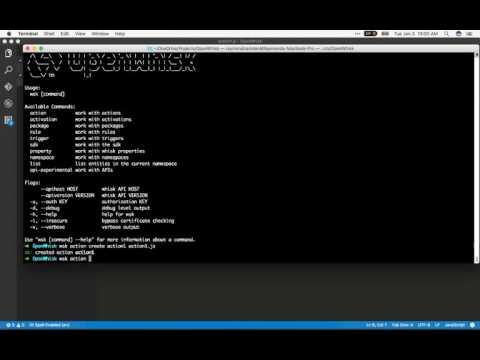Open Source Control icon in VS Code sidebar
480x360 pixels.
[8, 87]
